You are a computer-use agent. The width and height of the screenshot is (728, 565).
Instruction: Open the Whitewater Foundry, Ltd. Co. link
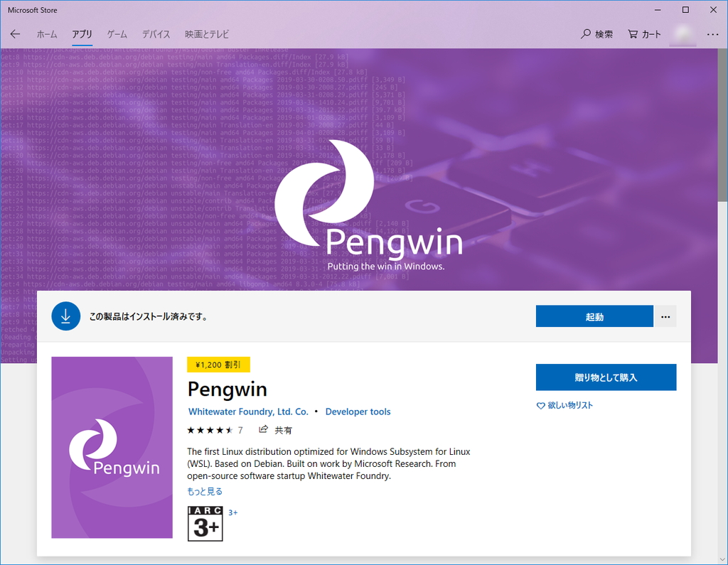(248, 411)
